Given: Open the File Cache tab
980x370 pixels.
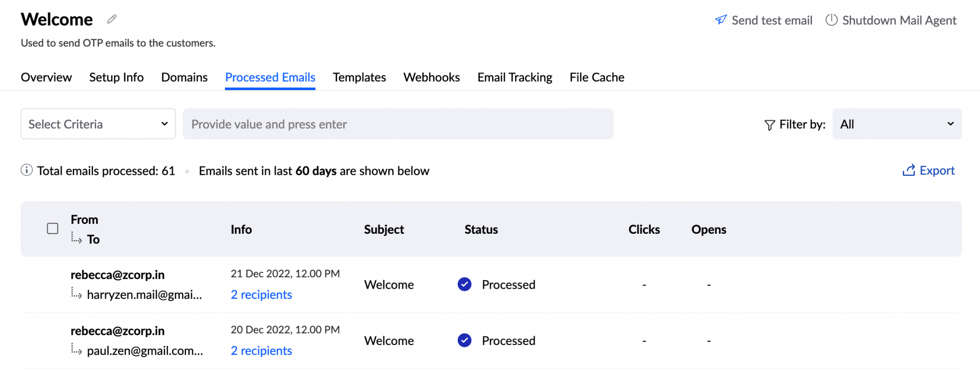Looking at the screenshot, I should pyautogui.click(x=597, y=77).
